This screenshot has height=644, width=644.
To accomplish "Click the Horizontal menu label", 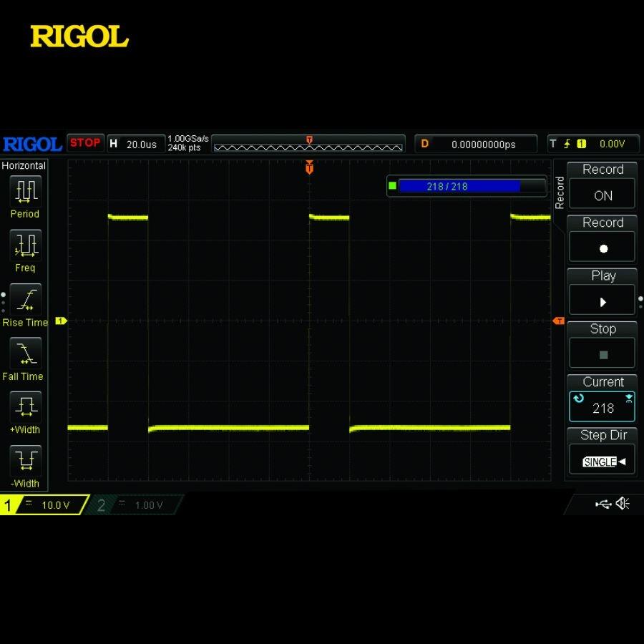I will (x=24, y=165).
